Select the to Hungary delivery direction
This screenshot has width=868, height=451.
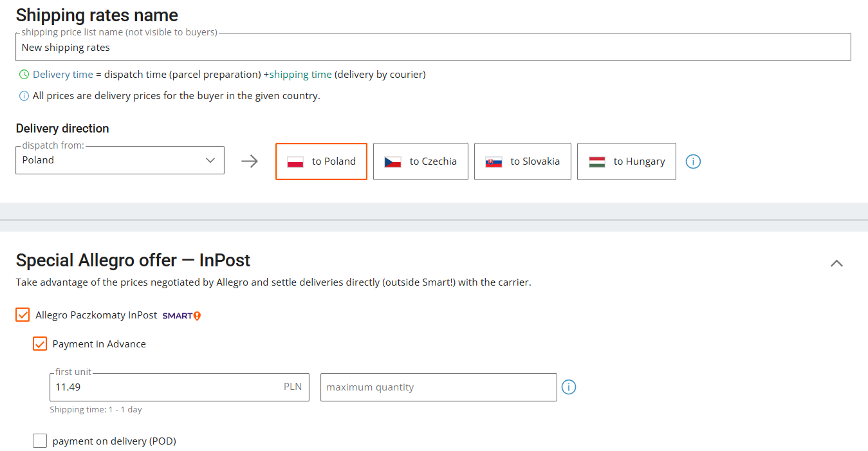[627, 161]
